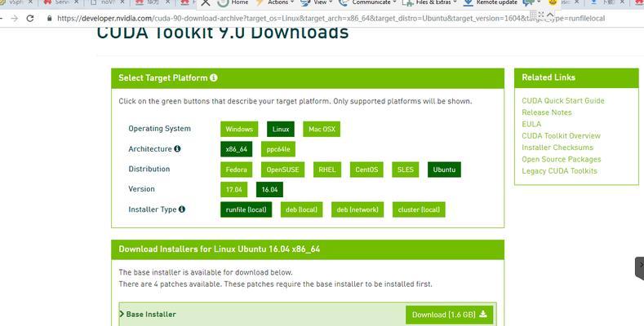Open Open Source Packages link
Viewport: 644px width, 326px height.
pos(561,159)
